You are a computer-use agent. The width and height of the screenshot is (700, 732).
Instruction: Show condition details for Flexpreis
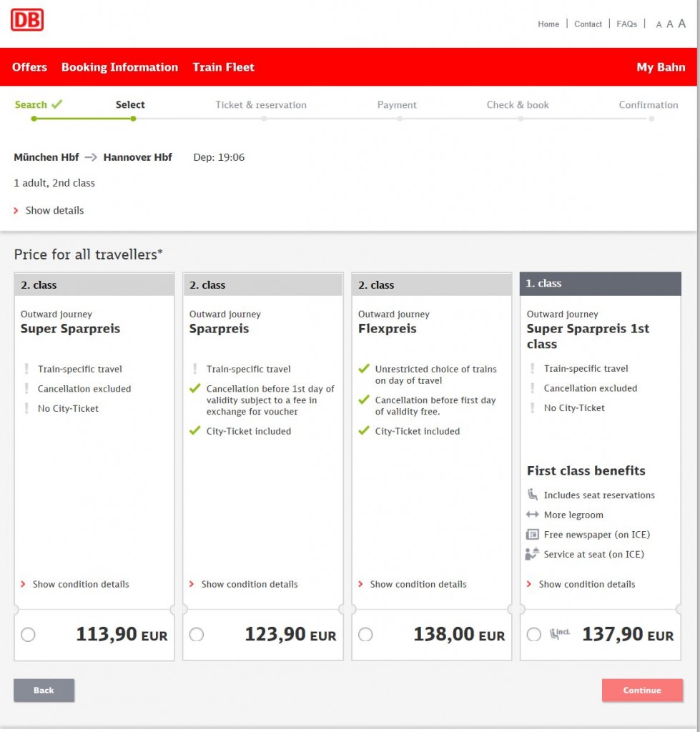[418, 584]
